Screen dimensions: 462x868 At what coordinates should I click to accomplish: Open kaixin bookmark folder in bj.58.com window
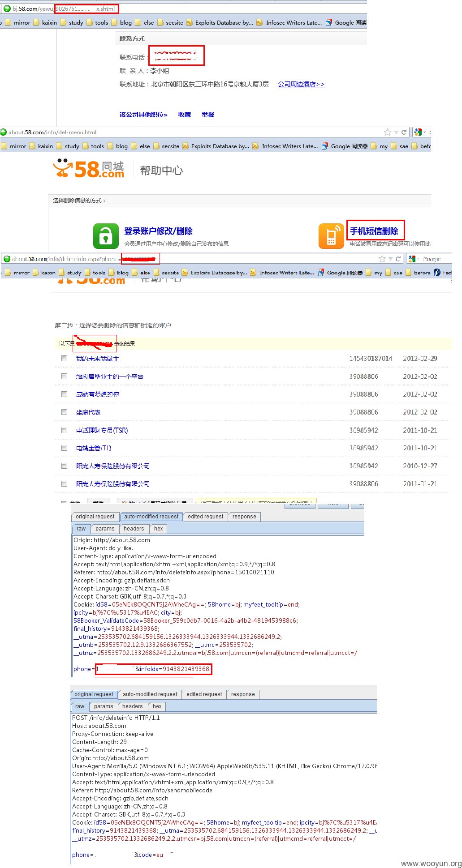click(x=45, y=22)
